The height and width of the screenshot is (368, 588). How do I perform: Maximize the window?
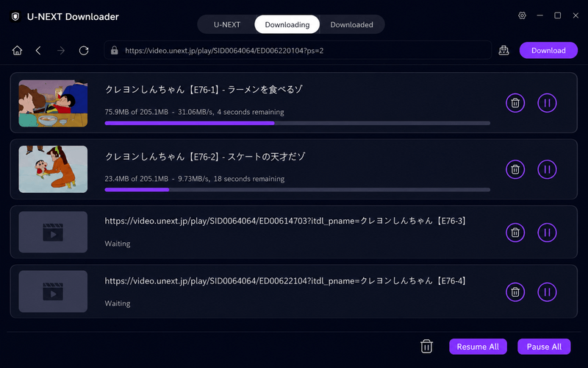[558, 15]
